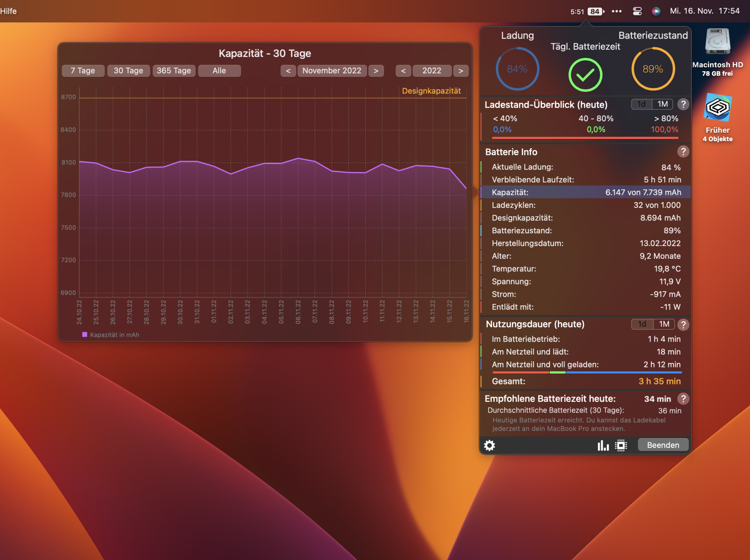
Task: Switch Ladestand-Überblick to 1M view
Action: point(663,104)
